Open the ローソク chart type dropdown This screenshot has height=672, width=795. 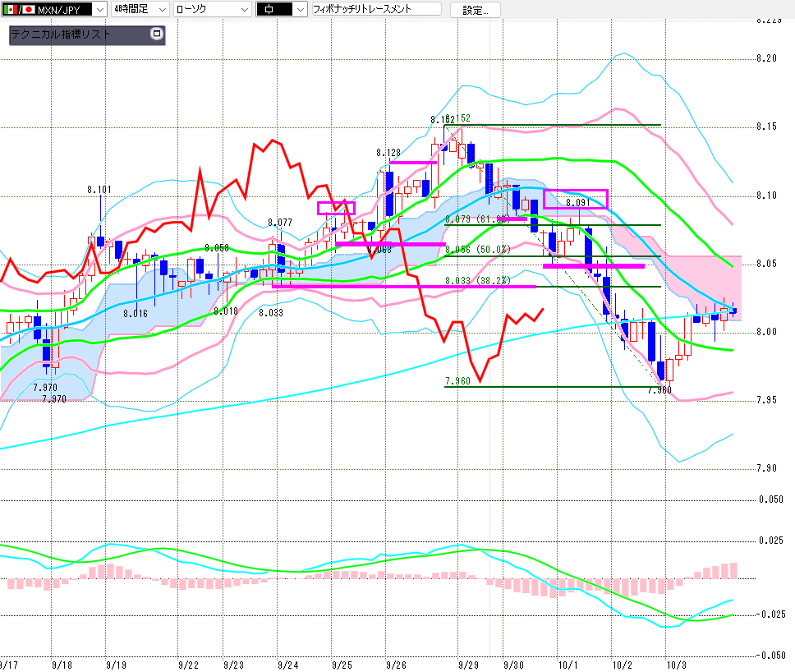point(243,10)
